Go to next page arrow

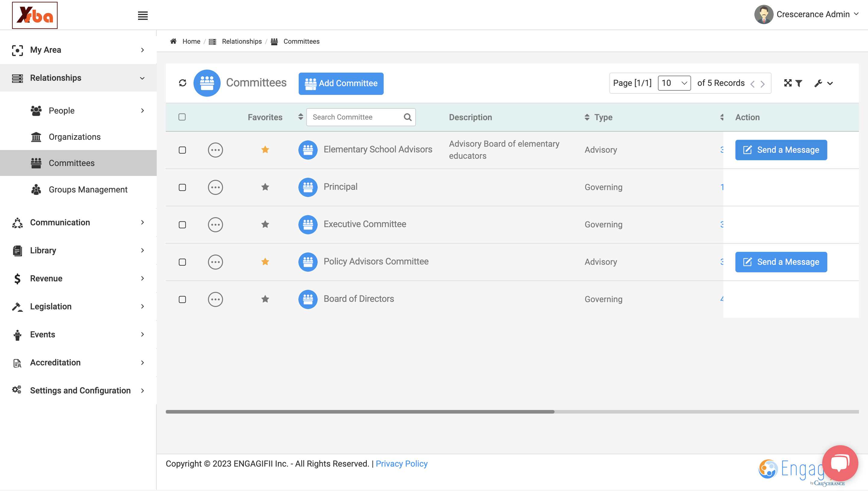tap(763, 84)
